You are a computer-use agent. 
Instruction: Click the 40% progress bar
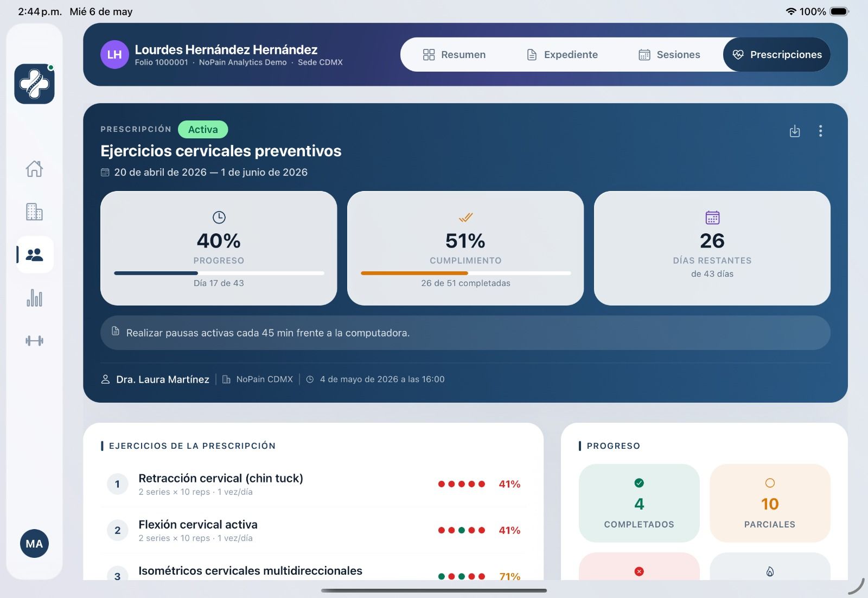point(219,273)
